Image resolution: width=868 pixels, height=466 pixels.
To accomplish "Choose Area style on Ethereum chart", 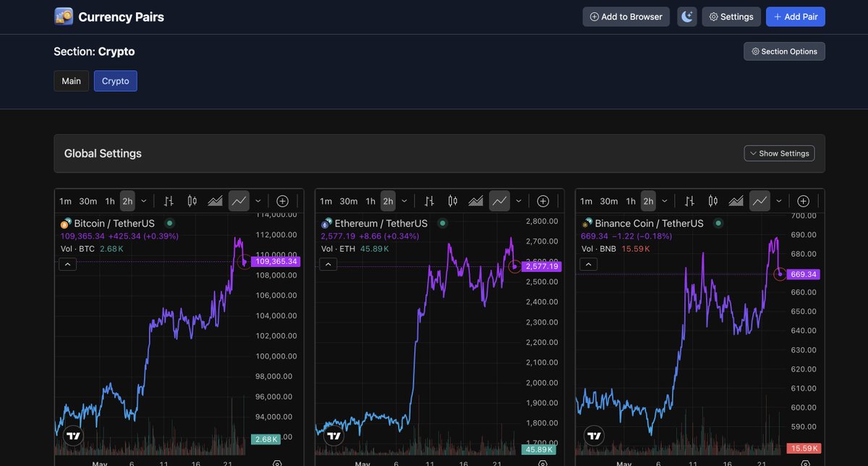I will click(x=475, y=201).
